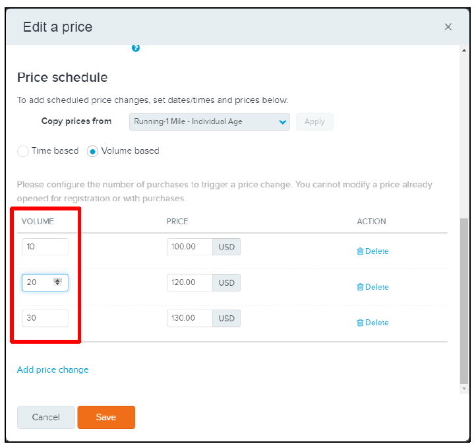This screenshot has height=448, width=476.
Task: Cancel the price edit
Action: pos(46,417)
